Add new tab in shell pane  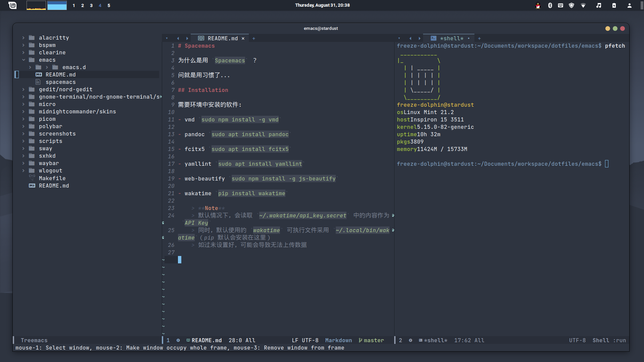[479, 39]
